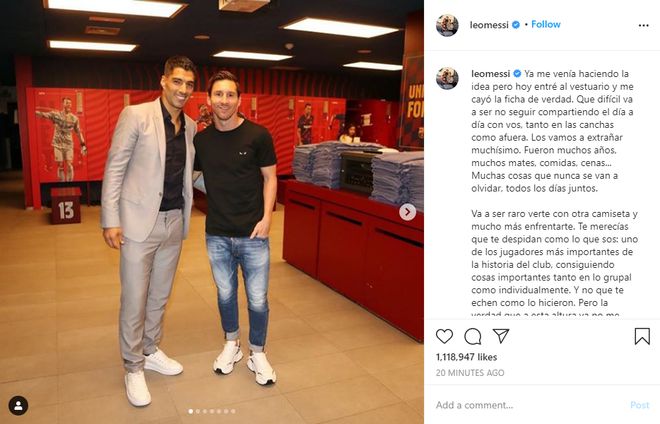Click the verified badge beside header username
This screenshot has width=660, height=424.
[x=516, y=25]
